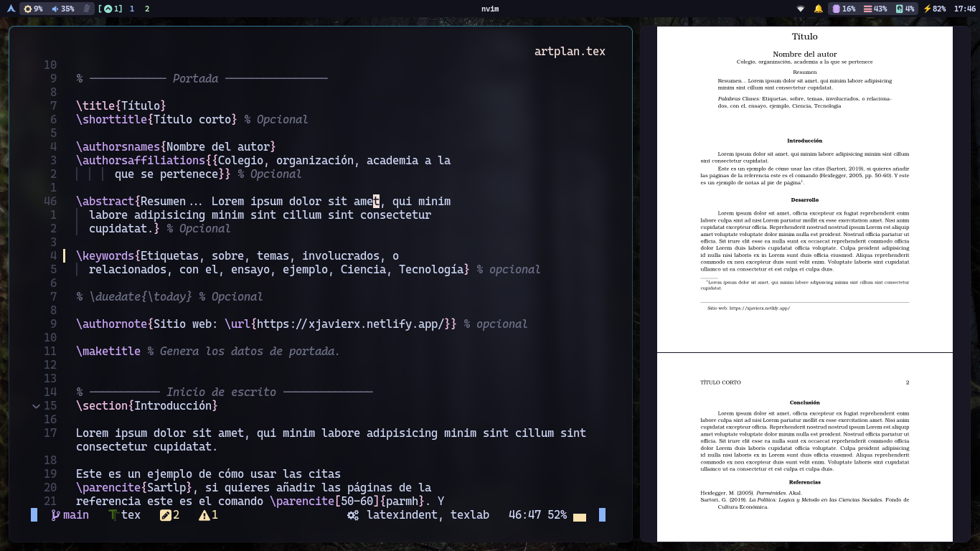This screenshot has height=551, width=980.
Task: Click the yellow diagnostic sign beside \keywords
Action: pos(64,256)
